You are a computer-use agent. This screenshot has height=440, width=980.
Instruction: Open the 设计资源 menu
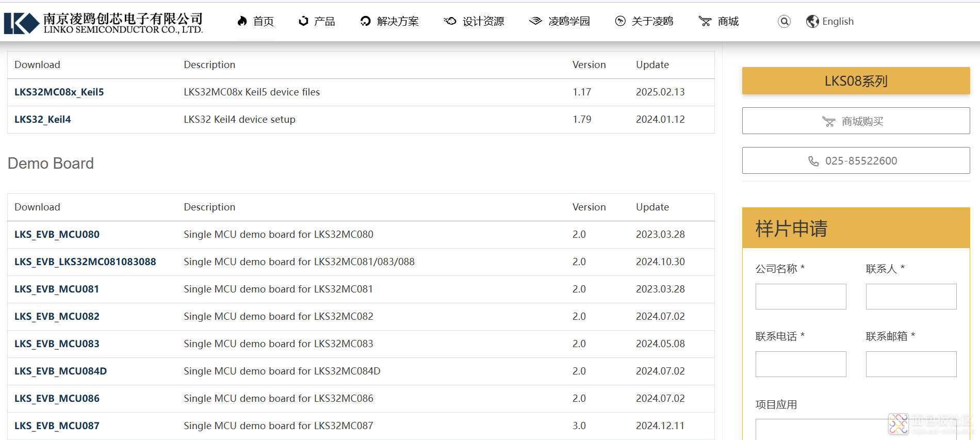point(483,21)
